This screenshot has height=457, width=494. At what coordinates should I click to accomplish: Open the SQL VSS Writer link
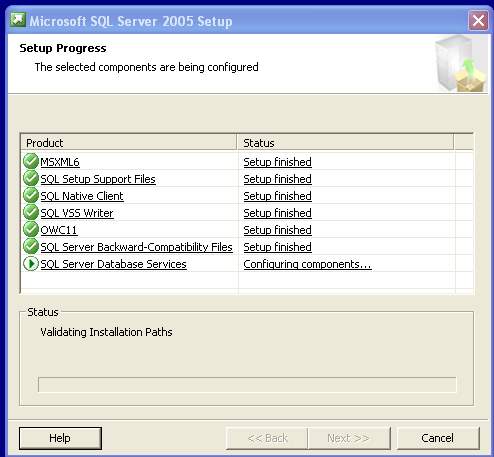point(77,213)
